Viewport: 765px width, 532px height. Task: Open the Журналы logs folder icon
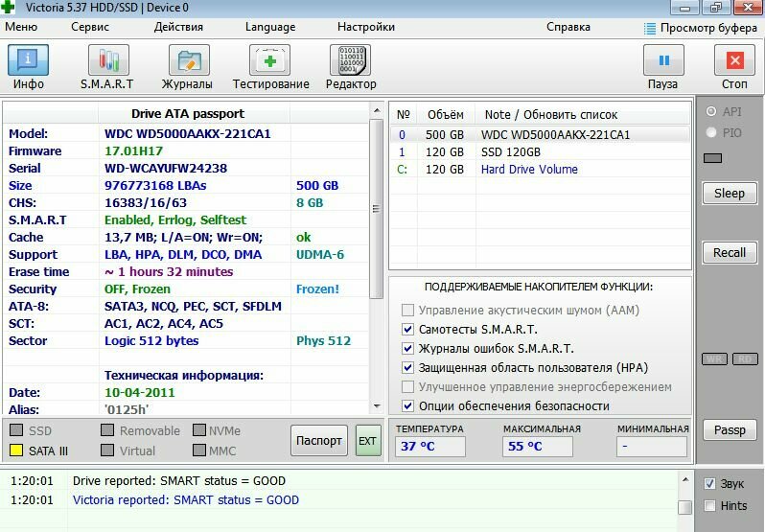(x=189, y=59)
